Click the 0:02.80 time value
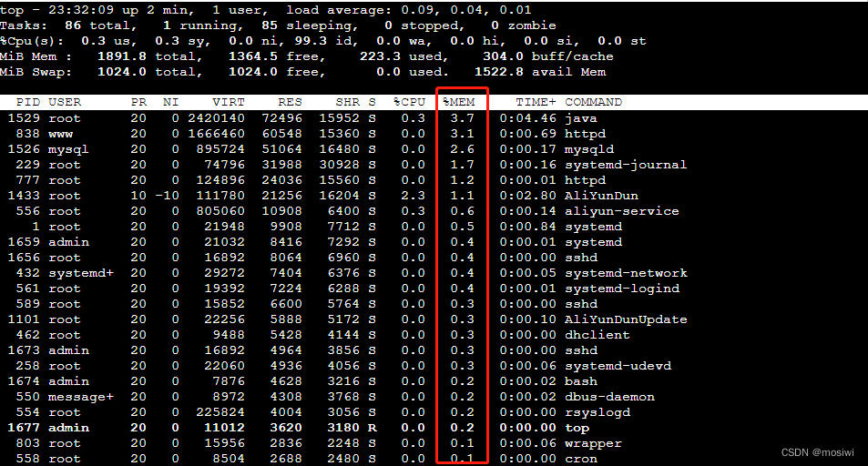The height and width of the screenshot is (466, 868). point(527,196)
